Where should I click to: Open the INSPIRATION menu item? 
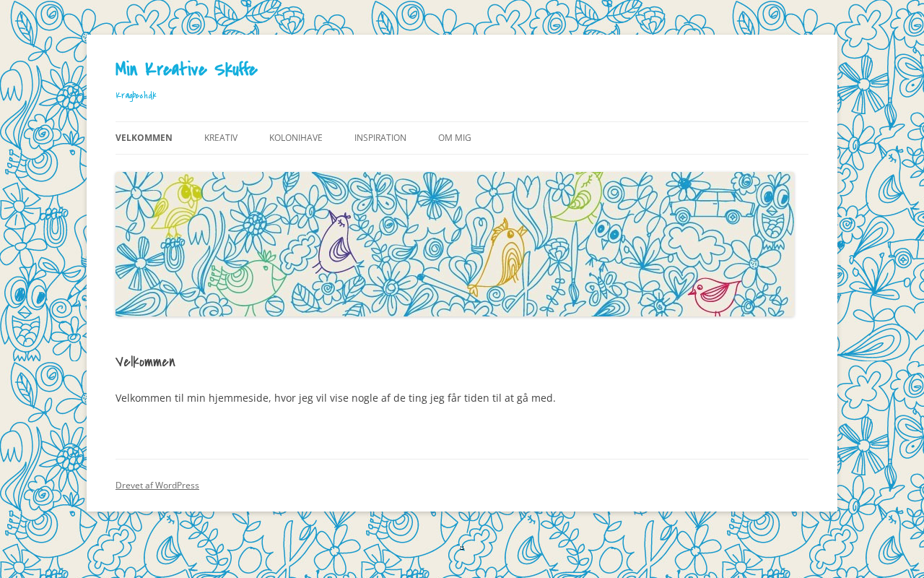(x=380, y=138)
